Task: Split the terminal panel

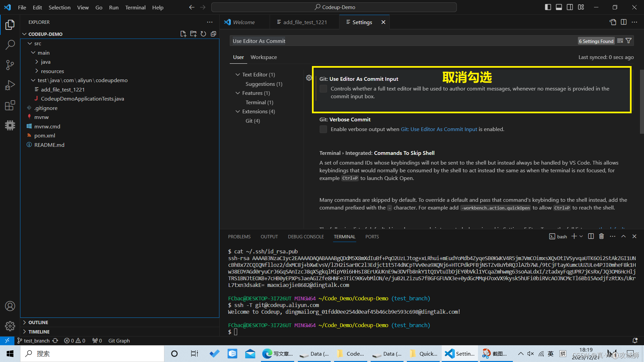Action: (591, 236)
